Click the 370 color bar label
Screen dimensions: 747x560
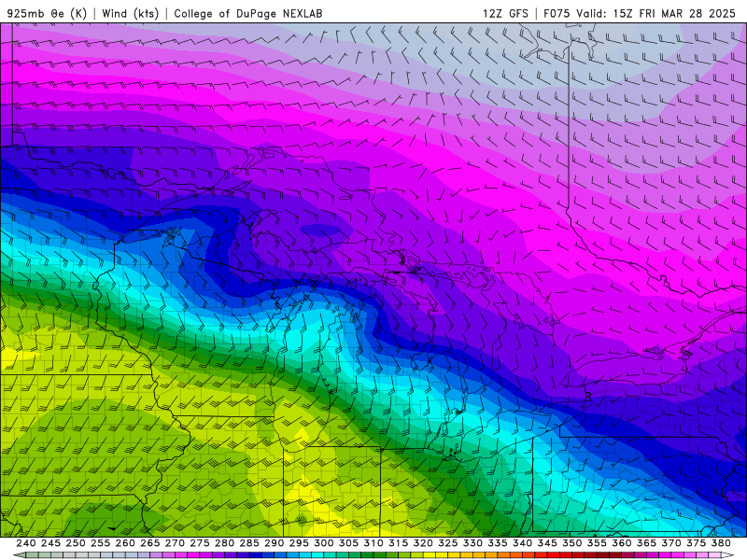(x=671, y=543)
